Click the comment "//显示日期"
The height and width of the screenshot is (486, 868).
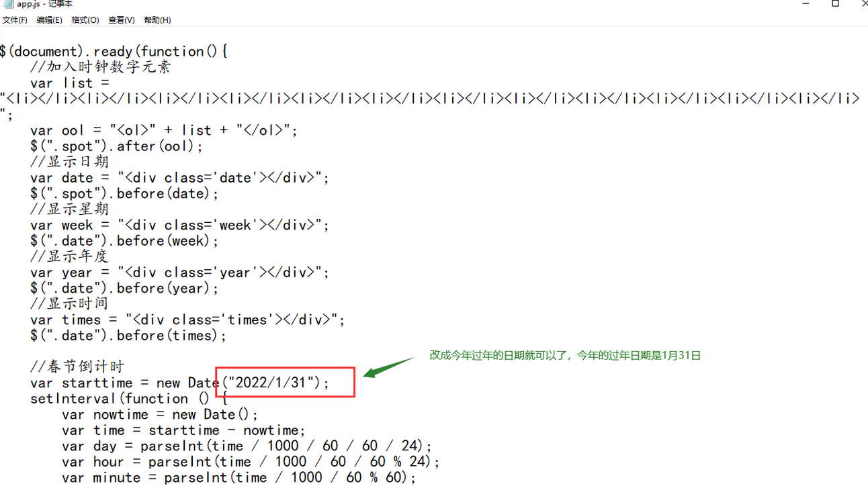point(69,162)
